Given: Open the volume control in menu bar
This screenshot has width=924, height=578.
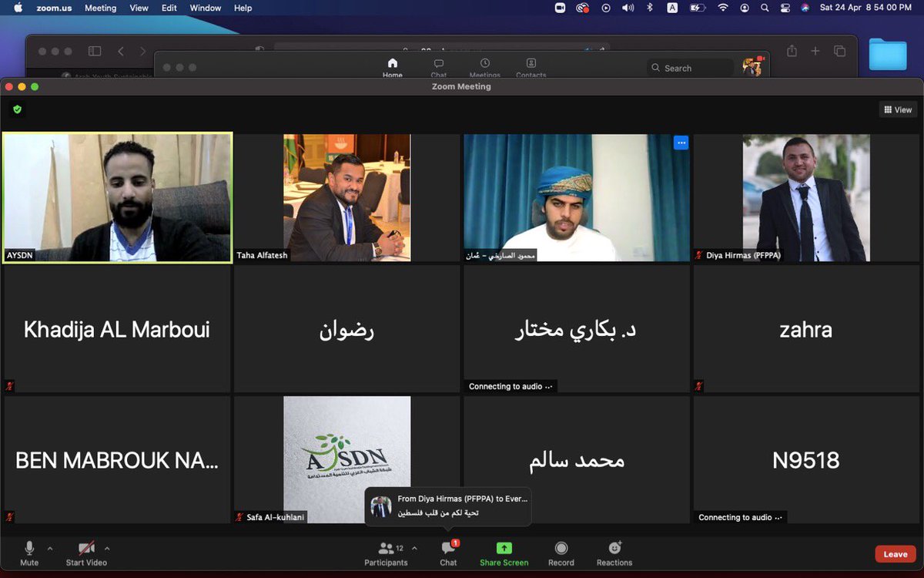Looking at the screenshot, I should [628, 8].
